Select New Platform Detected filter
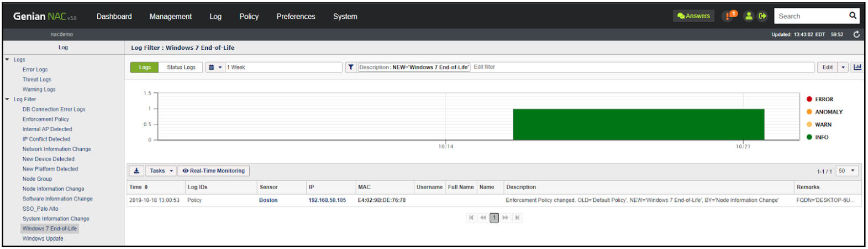868x249 pixels. pos(50,169)
